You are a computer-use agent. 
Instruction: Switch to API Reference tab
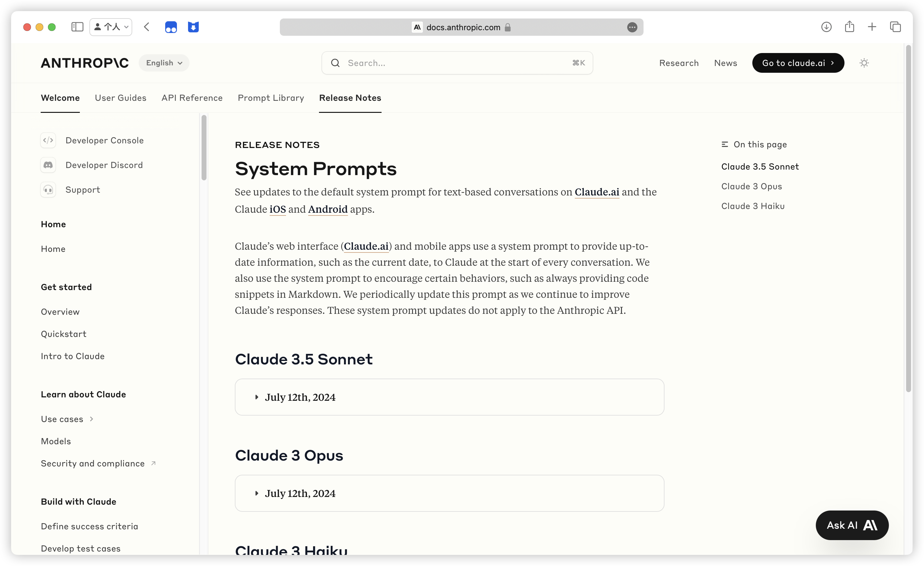pos(192,98)
